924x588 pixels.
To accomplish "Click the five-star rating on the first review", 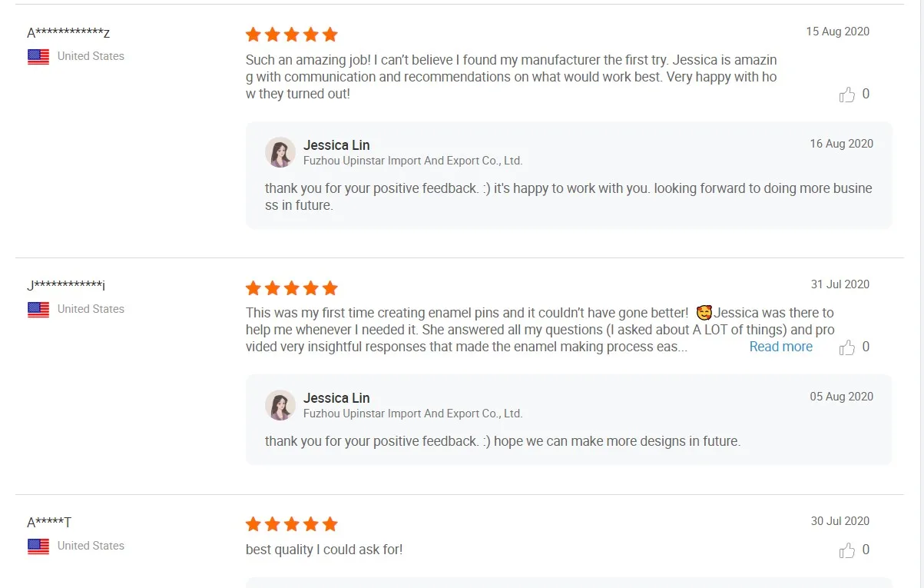I will [x=291, y=35].
